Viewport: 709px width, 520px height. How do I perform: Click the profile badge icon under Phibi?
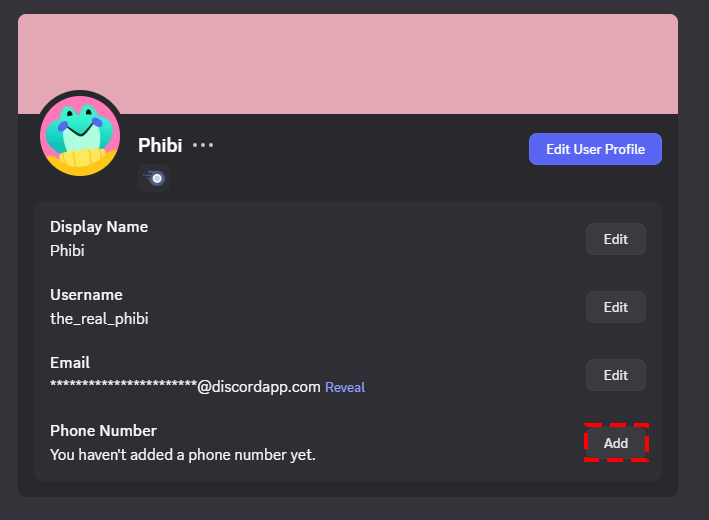(x=154, y=178)
